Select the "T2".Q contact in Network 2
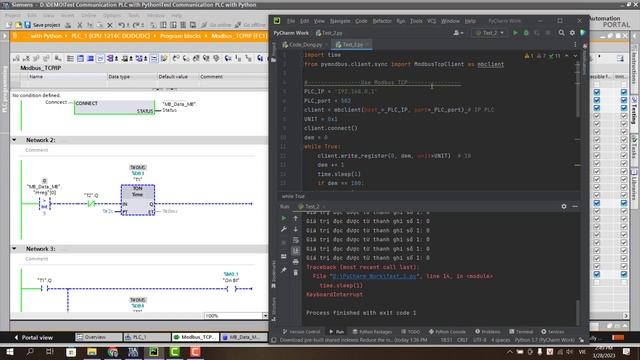This screenshot has height=360, width=640. pos(91,203)
